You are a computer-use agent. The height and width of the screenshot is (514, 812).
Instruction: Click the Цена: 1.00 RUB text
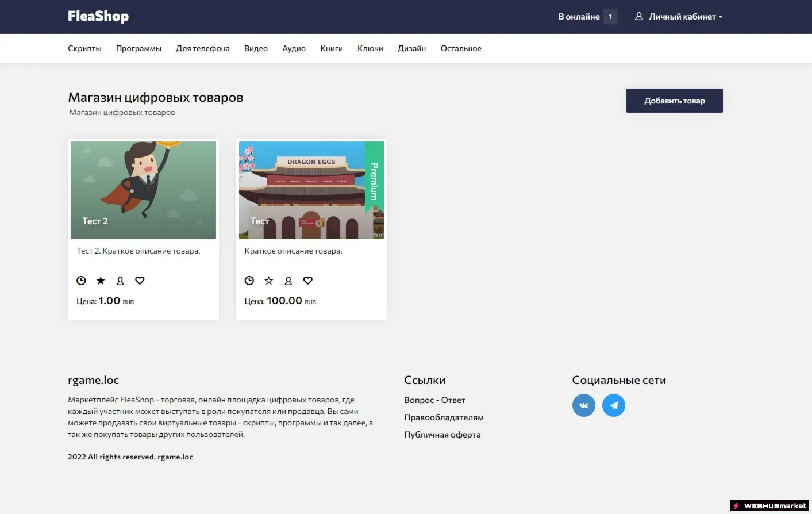(105, 301)
